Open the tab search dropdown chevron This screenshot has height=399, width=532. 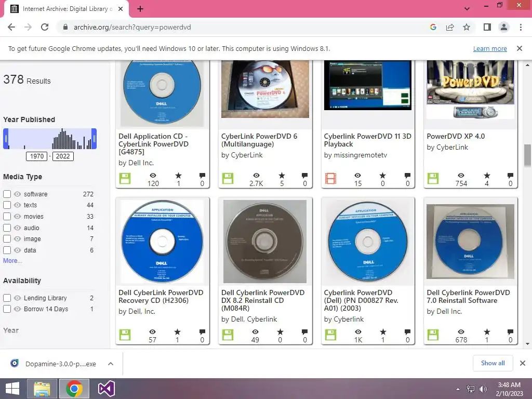(467, 9)
